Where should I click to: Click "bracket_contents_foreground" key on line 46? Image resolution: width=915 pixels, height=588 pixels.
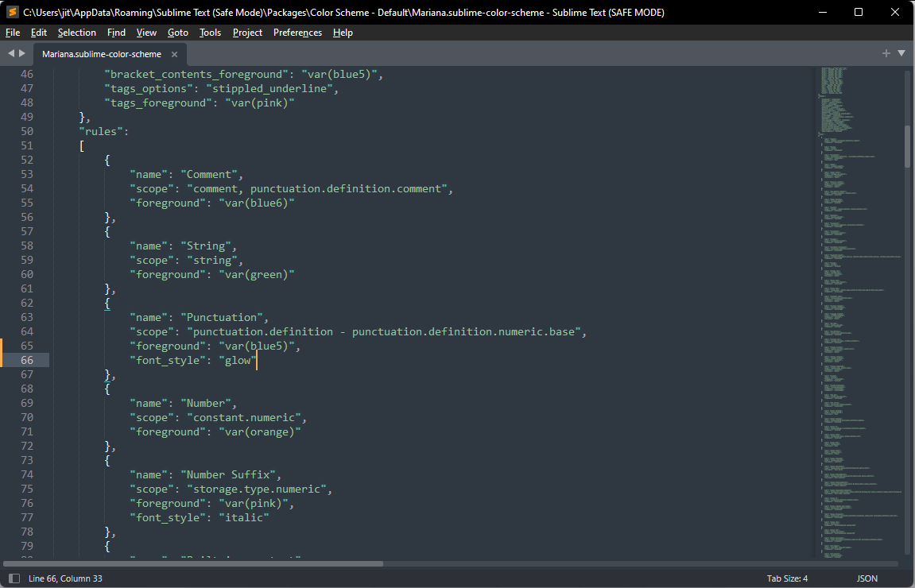coord(196,74)
